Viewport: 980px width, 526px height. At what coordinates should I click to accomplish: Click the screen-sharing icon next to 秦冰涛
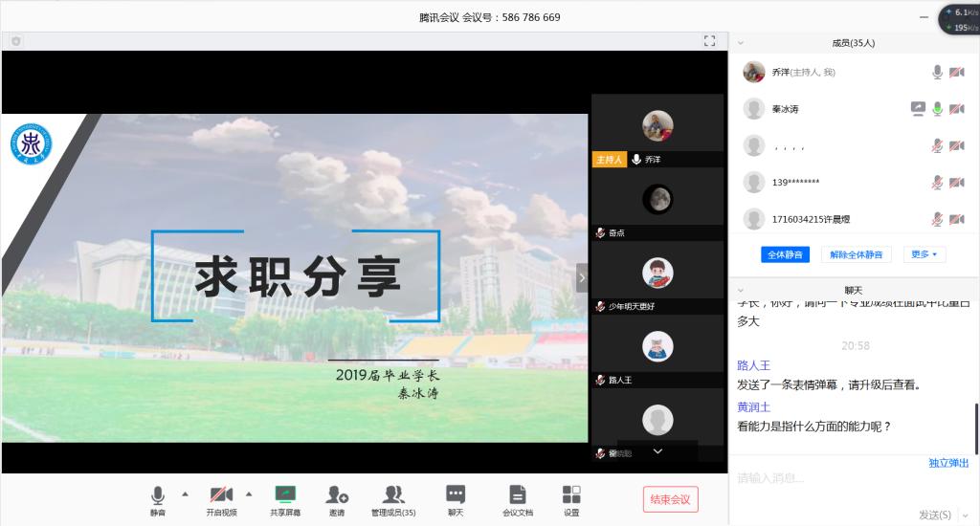tap(918, 109)
